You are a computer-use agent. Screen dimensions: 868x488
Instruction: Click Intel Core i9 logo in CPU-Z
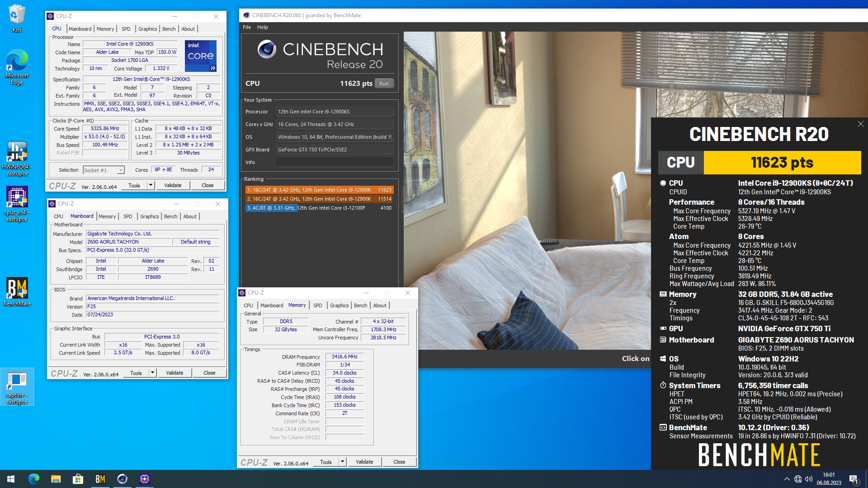tap(201, 56)
